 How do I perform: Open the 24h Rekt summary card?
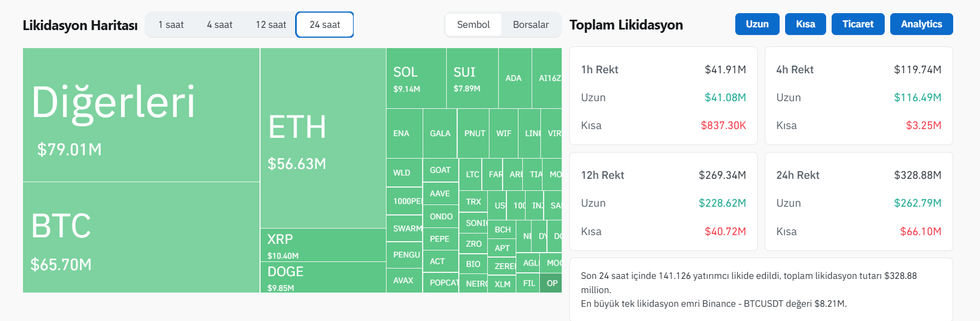858,201
